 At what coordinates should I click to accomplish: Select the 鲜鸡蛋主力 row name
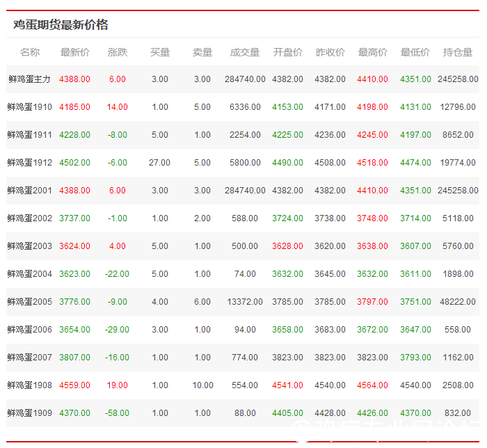coord(29,79)
